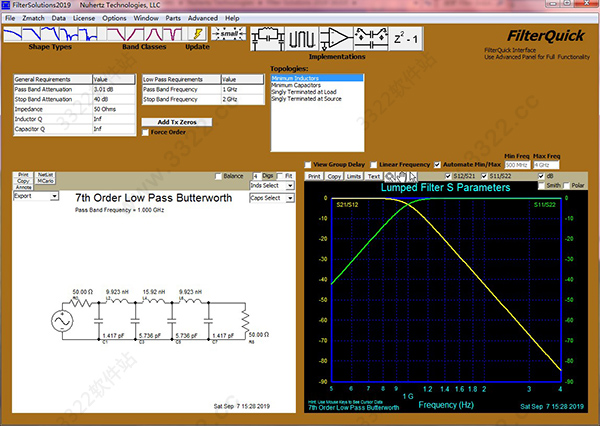The image size is (600, 426).
Task: Click the Pass Band Frequency '1 GHz' cell
Action: click(x=243, y=90)
